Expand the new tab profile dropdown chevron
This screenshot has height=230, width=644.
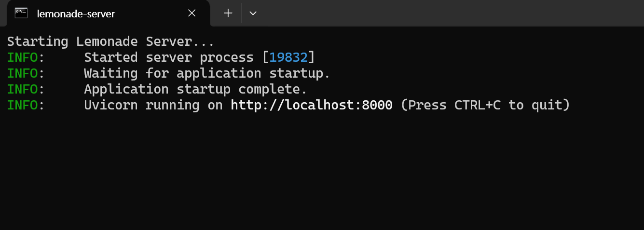coord(253,13)
